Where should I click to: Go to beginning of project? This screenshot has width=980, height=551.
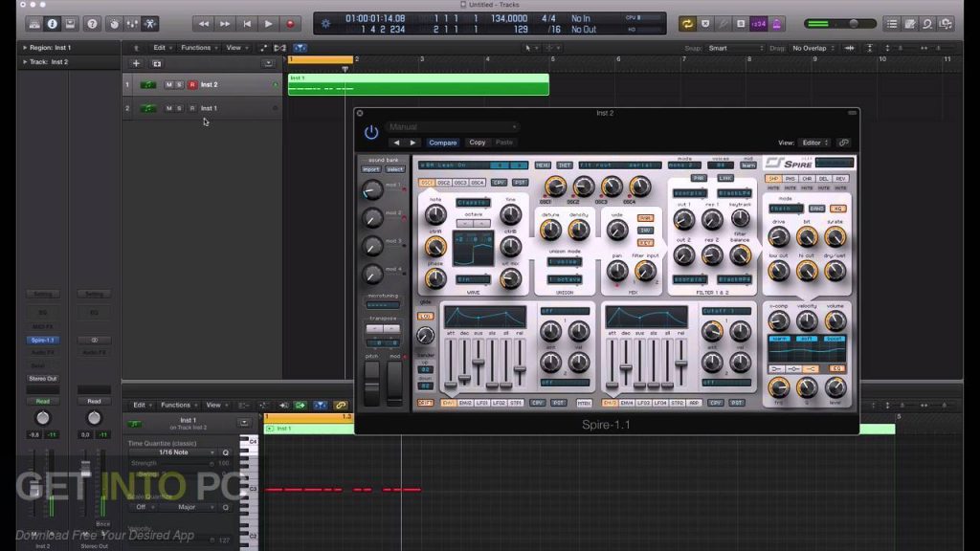(x=247, y=24)
